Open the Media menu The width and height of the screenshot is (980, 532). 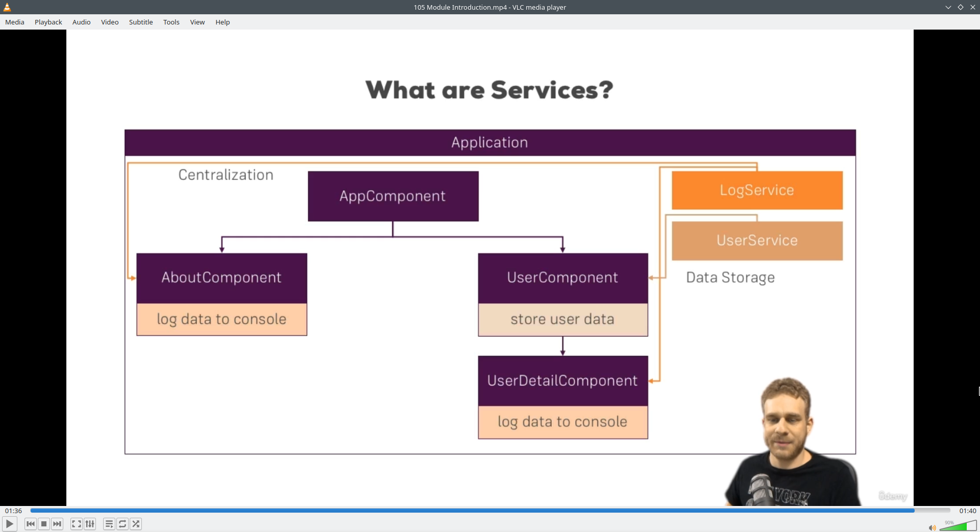(x=15, y=22)
